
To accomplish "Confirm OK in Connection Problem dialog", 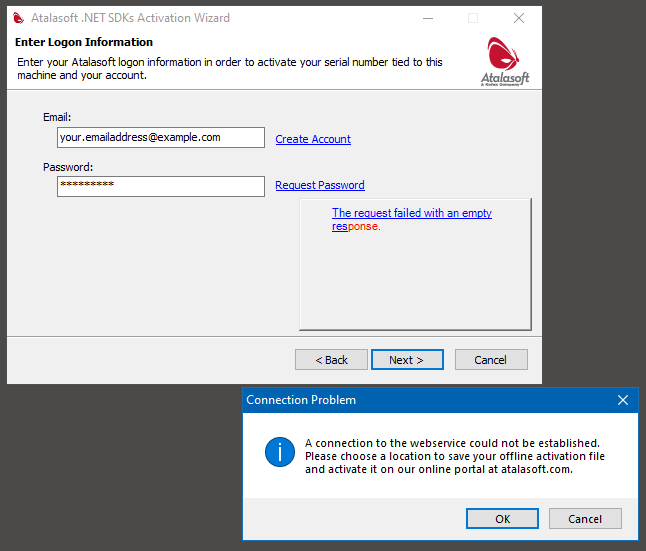I will [x=502, y=518].
